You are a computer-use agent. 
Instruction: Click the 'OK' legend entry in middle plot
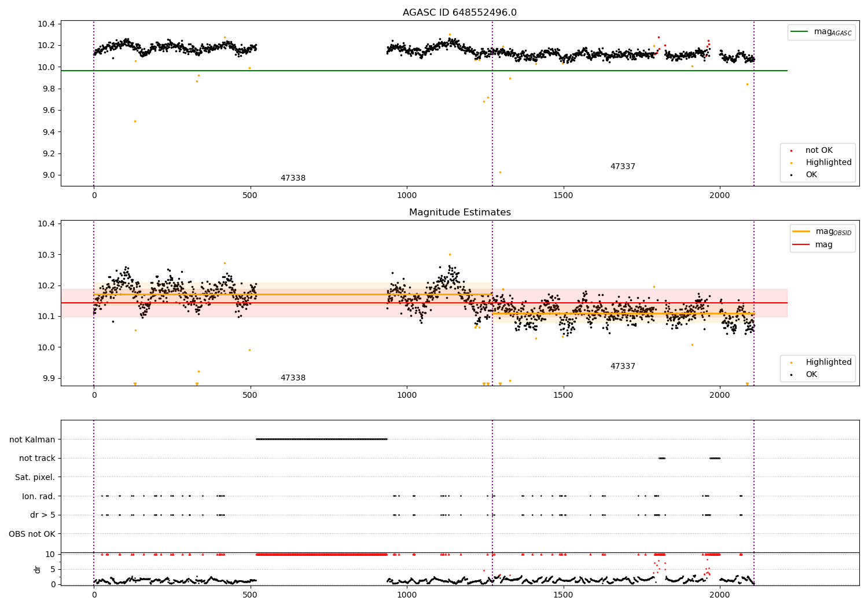tap(803, 375)
